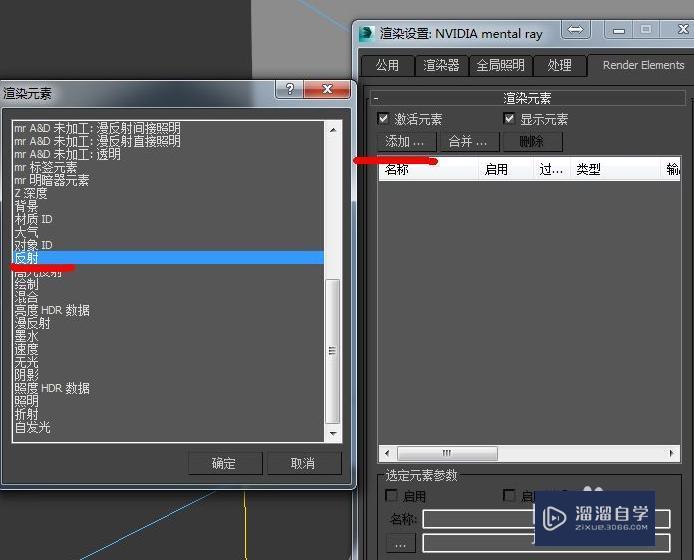The height and width of the screenshot is (560, 694).
Task: Select '高度 HDR 数据' in the list
Action: (168, 310)
